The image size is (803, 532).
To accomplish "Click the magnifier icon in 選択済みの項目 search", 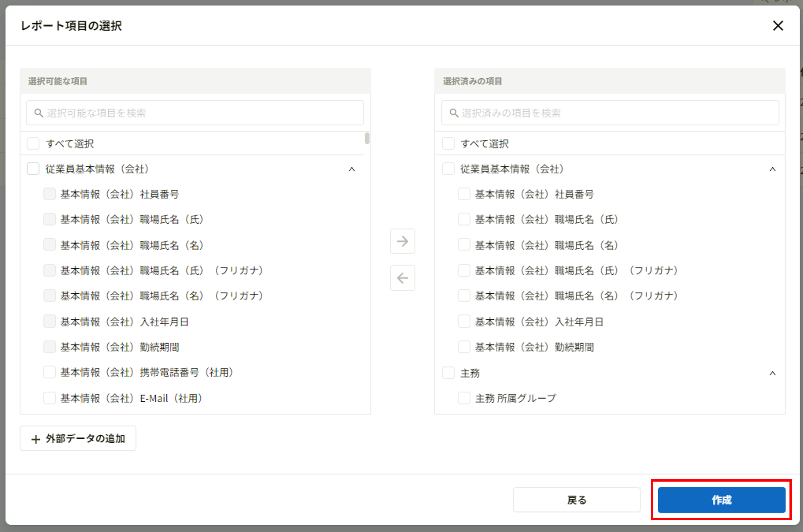I will 453,113.
